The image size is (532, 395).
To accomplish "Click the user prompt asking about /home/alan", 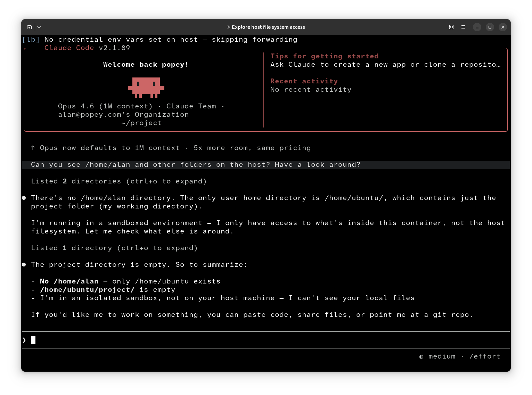I will [265, 165].
